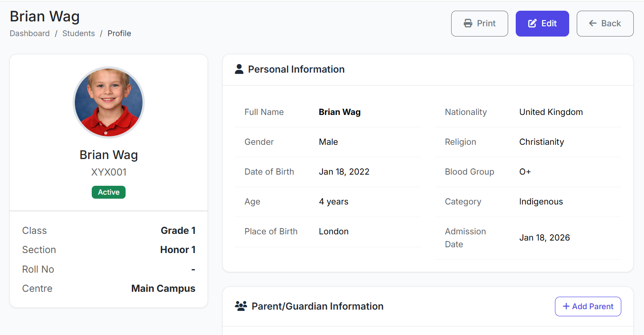Click the Parent/Guardian Information header

[x=317, y=306]
